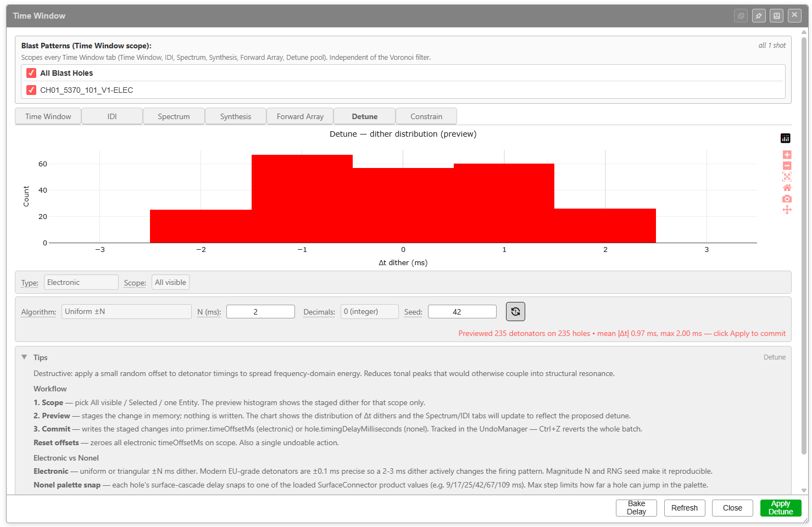The height and width of the screenshot is (527, 812).
Task: Click the 'all 1 shot' label
Action: pyautogui.click(x=772, y=46)
